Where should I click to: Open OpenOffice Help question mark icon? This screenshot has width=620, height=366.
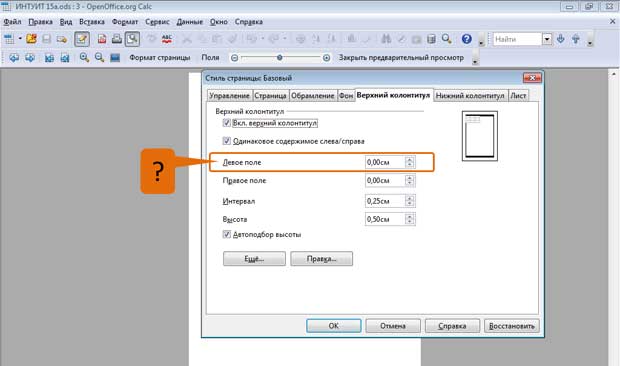click(x=467, y=39)
